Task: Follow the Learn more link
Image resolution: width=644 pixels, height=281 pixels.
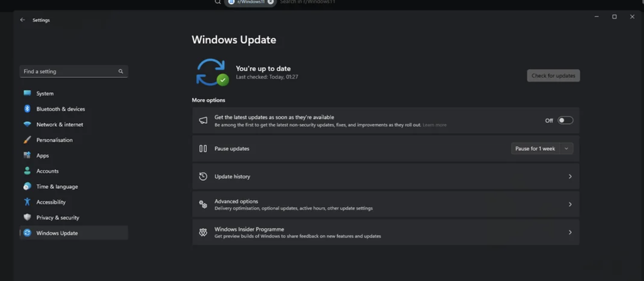Action: pos(434,125)
